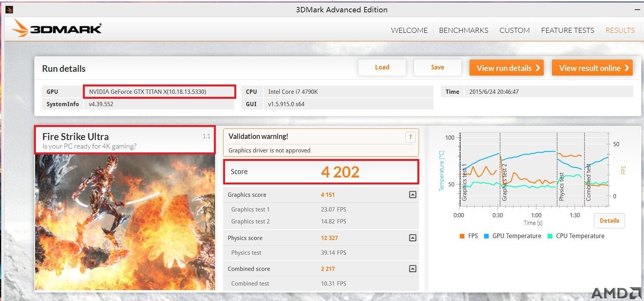
Task: Click the Fire Strike Ultra artwork thumbnail
Action: 125,222
